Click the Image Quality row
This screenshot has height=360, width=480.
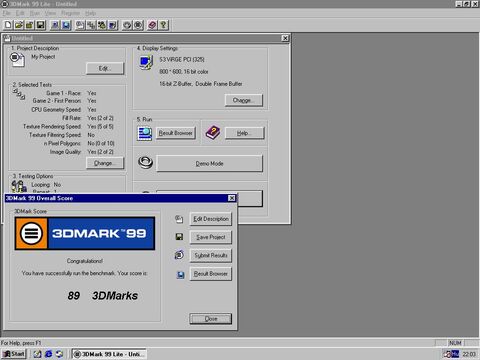point(82,152)
